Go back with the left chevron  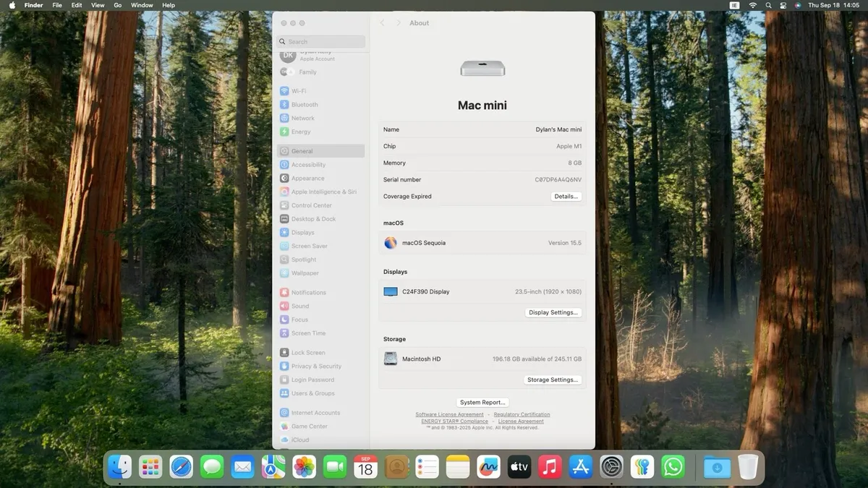tap(382, 23)
